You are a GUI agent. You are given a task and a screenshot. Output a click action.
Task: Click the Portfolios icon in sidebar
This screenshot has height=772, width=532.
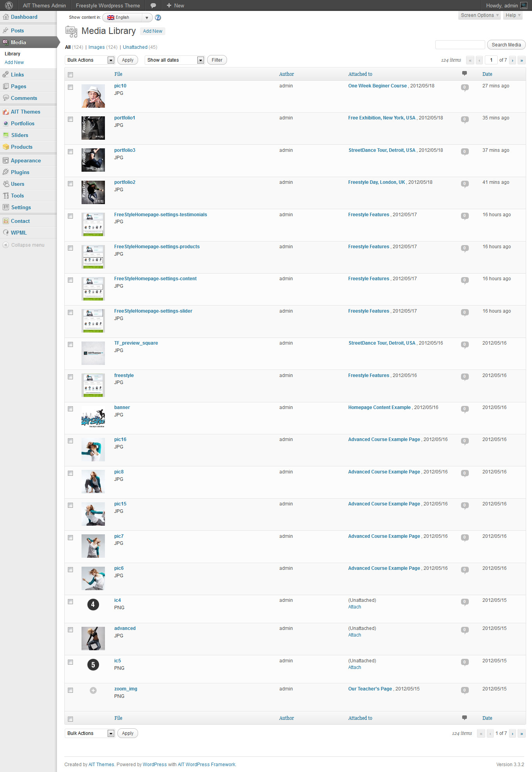coord(6,123)
